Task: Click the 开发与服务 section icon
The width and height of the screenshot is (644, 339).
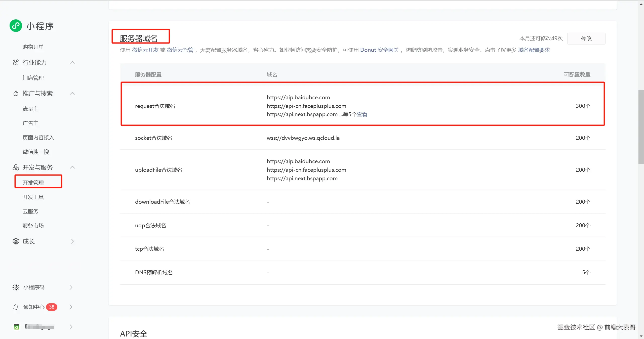Action: click(16, 167)
